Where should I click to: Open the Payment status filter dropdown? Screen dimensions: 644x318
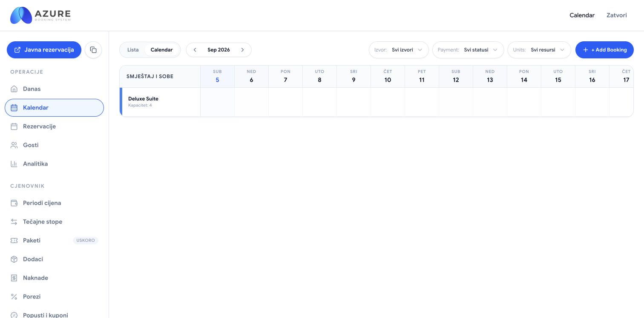[468, 50]
